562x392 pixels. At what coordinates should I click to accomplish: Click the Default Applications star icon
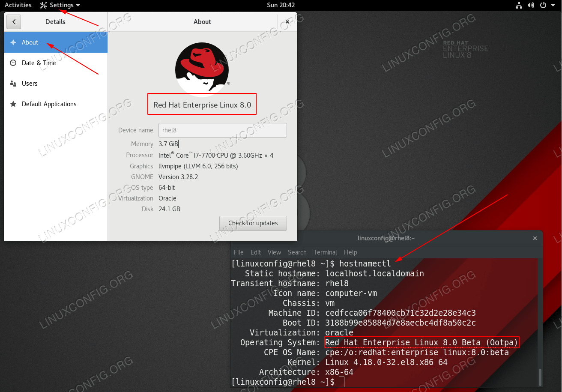pos(13,104)
